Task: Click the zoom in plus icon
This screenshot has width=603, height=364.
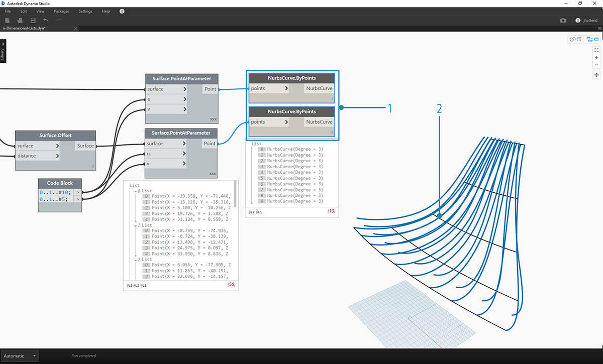Action: pyautogui.click(x=596, y=58)
